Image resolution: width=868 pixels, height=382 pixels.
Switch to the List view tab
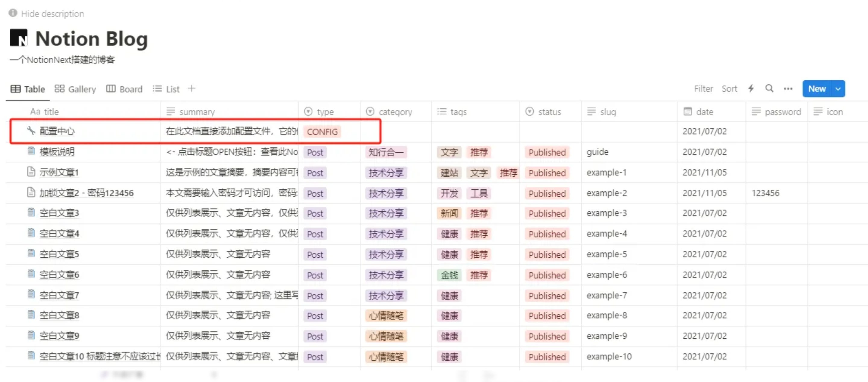166,89
